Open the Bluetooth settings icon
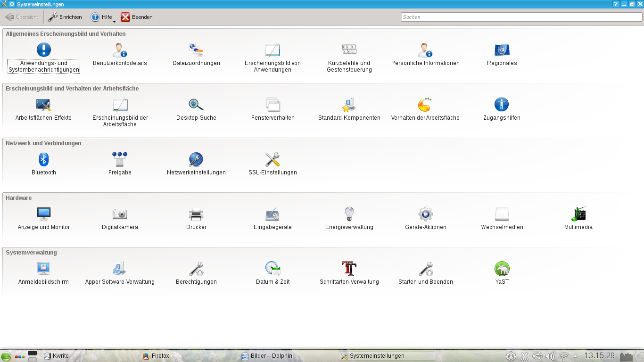The height and width of the screenshot is (362, 644). tap(44, 160)
